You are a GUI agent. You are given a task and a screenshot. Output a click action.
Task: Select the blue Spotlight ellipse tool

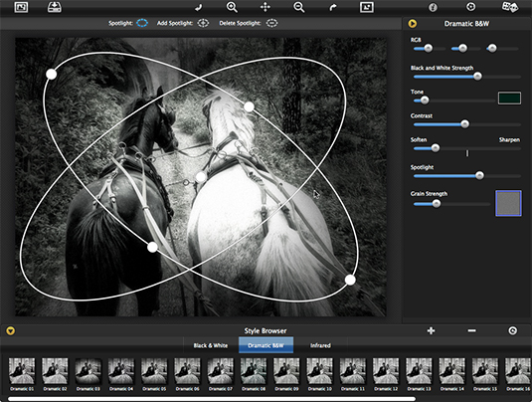pos(142,23)
